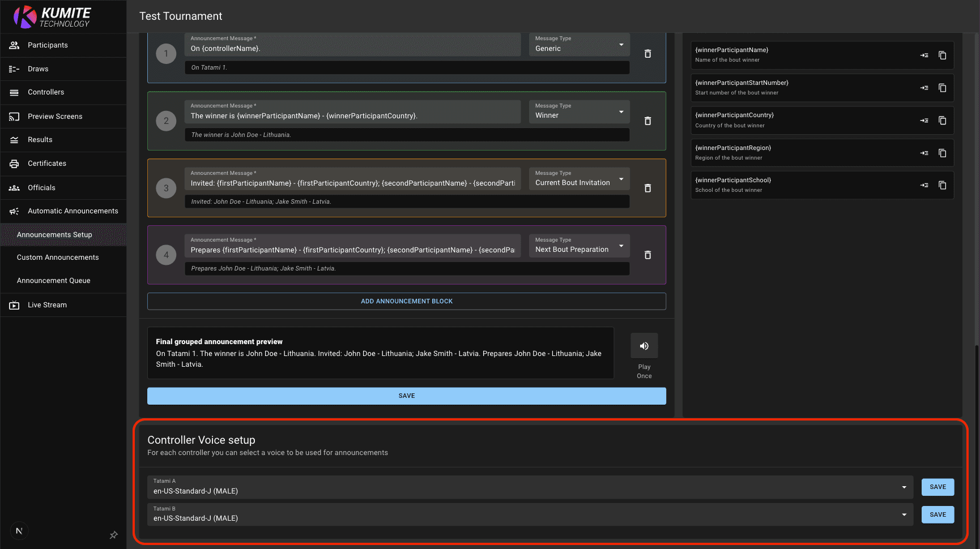The width and height of the screenshot is (980, 549).
Task: Click ADD ANNOUNCEMENT BLOCK
Action: [x=406, y=301]
